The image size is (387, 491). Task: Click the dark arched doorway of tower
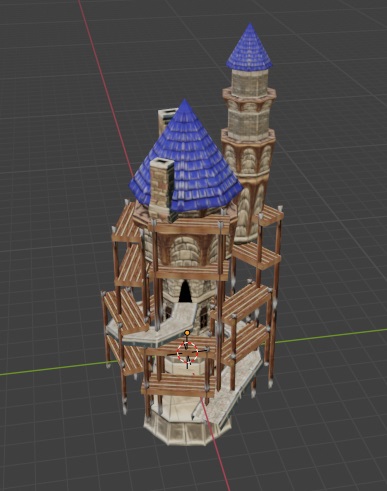pos(185,291)
